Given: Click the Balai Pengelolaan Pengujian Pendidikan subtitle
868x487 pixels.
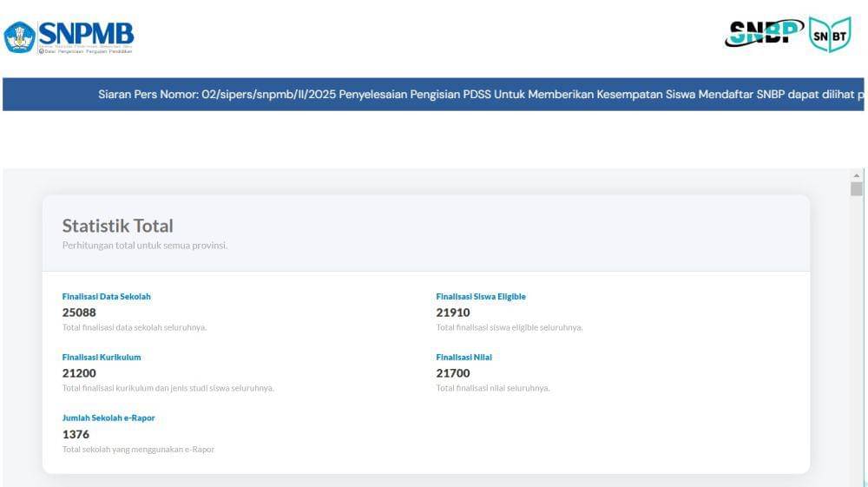Looking at the screenshot, I should (x=88, y=51).
